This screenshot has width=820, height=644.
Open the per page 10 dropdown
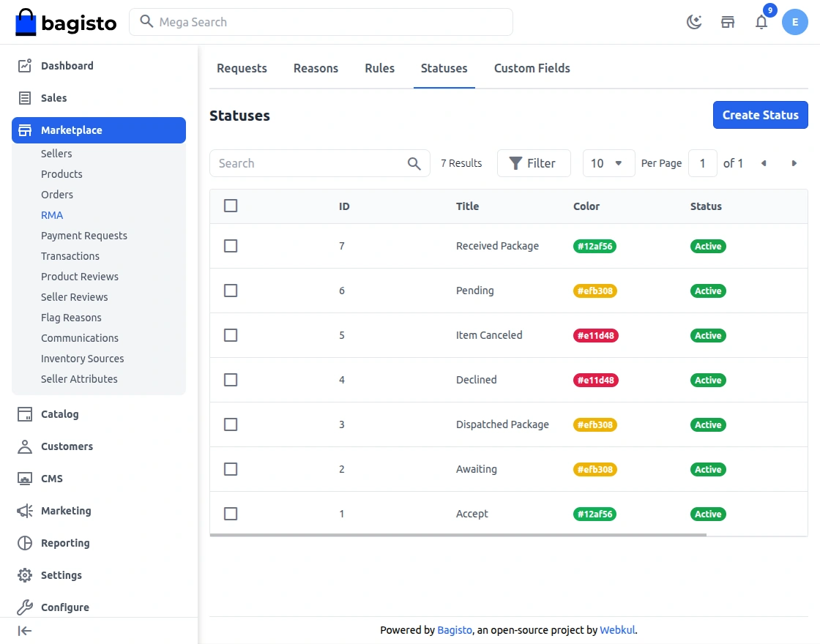coord(608,163)
